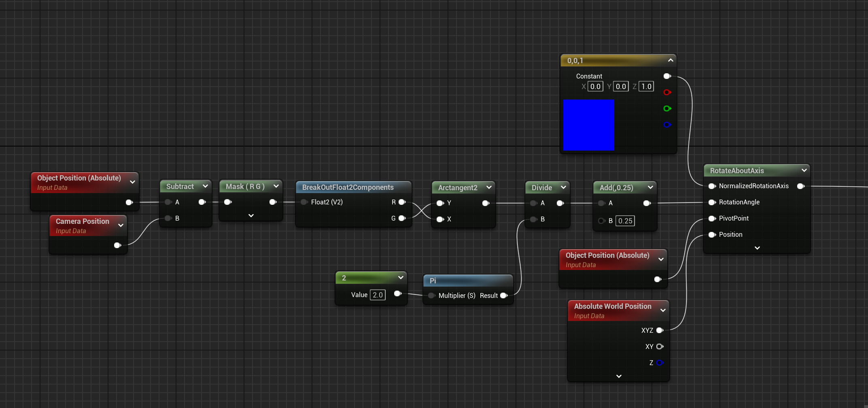Select the B field showing 0.25 on Add node
The height and width of the screenshot is (408, 868).
click(x=625, y=221)
